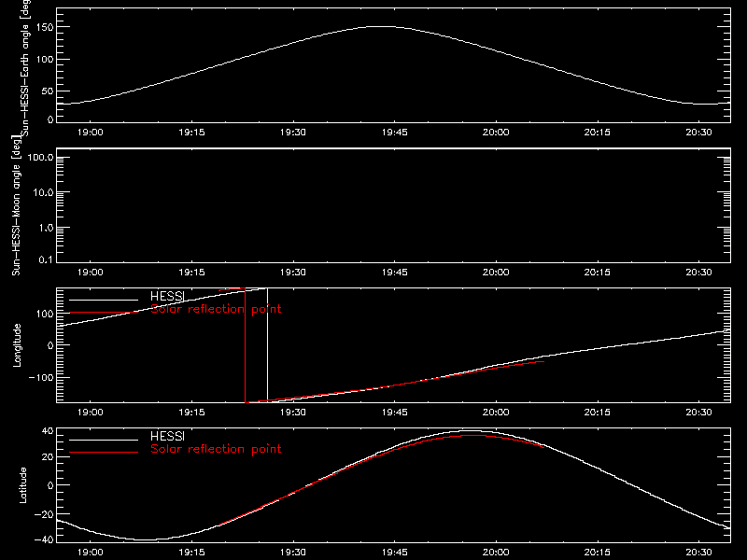Screen dimensions: 747x560
Task: Select the Latitude axis title
Action: 22,485
